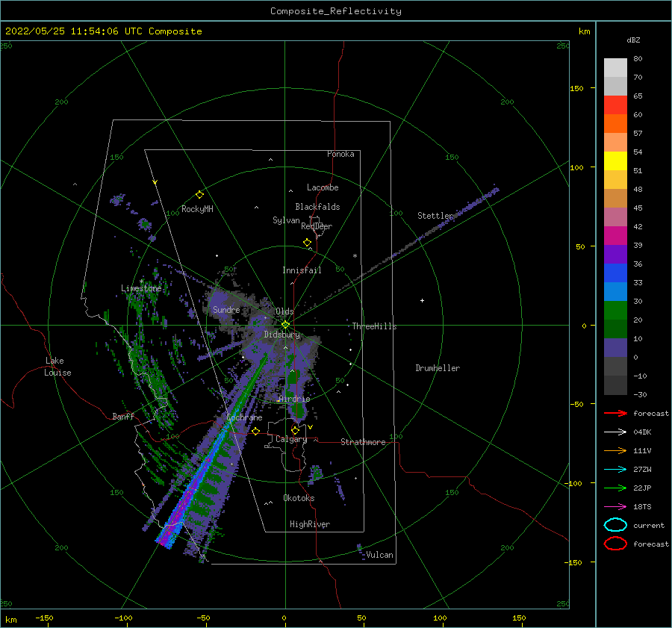The width and height of the screenshot is (672, 628).
Task: Click the green echo patch north of Airdrie
Action: (293, 379)
